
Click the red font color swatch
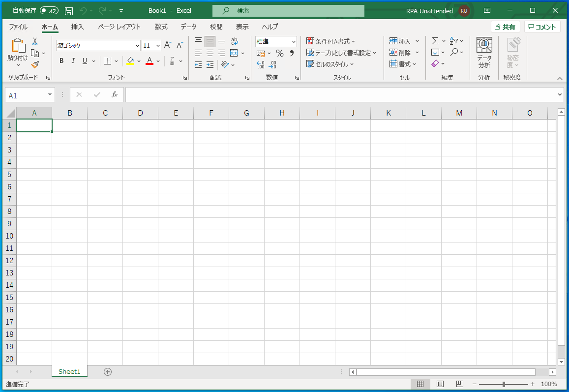point(150,61)
